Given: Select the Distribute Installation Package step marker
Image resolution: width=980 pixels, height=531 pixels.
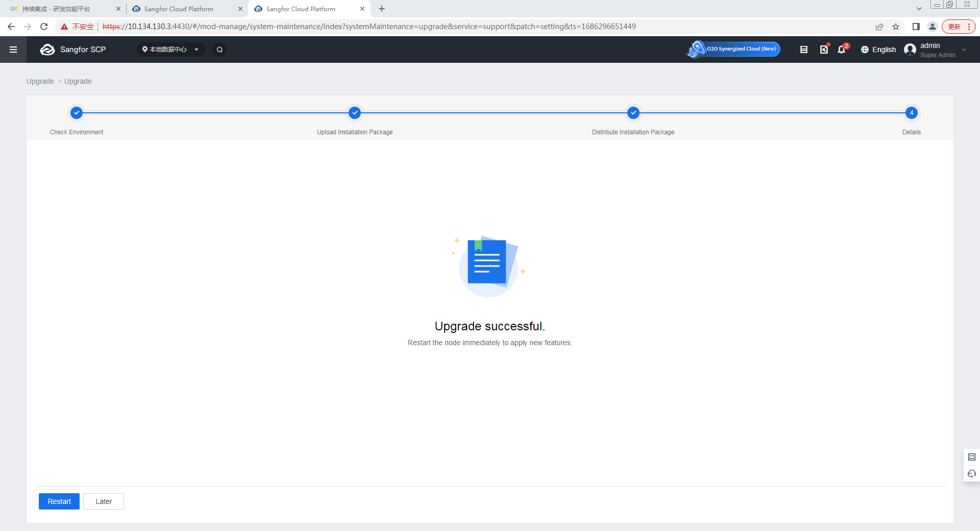Looking at the screenshot, I should tap(633, 113).
